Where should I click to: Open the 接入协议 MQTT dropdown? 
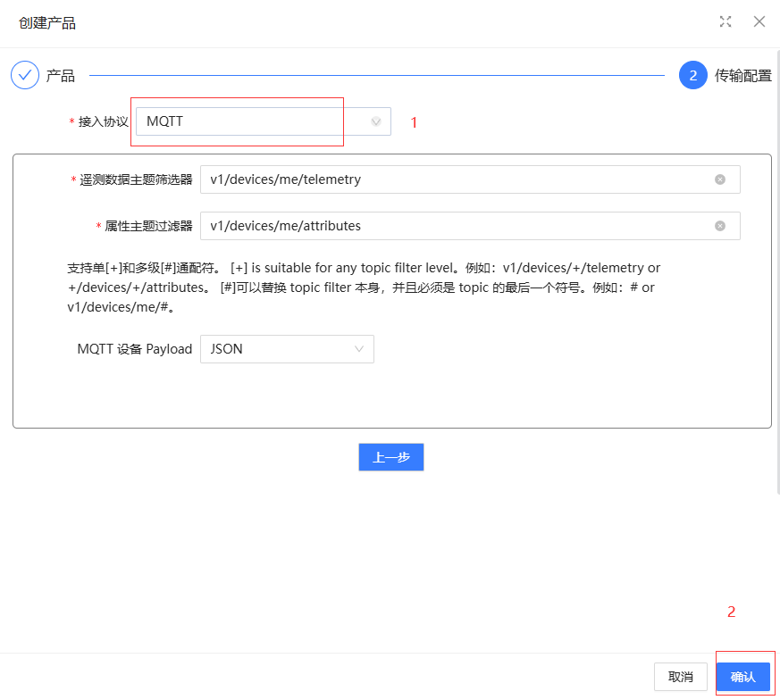click(x=255, y=121)
